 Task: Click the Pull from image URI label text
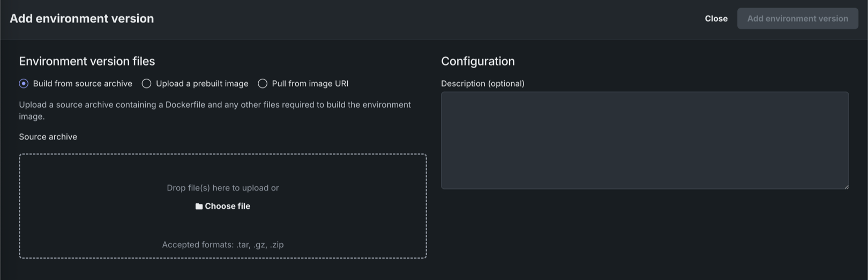click(x=310, y=84)
